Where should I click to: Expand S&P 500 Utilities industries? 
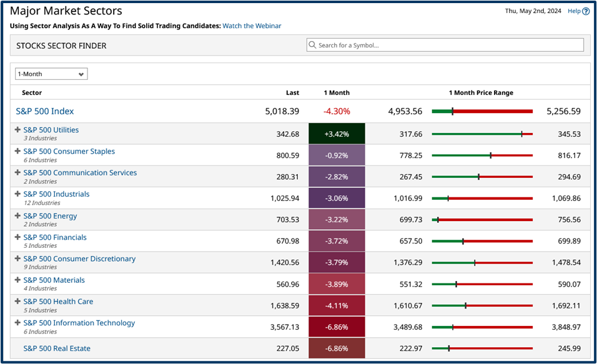coord(17,130)
